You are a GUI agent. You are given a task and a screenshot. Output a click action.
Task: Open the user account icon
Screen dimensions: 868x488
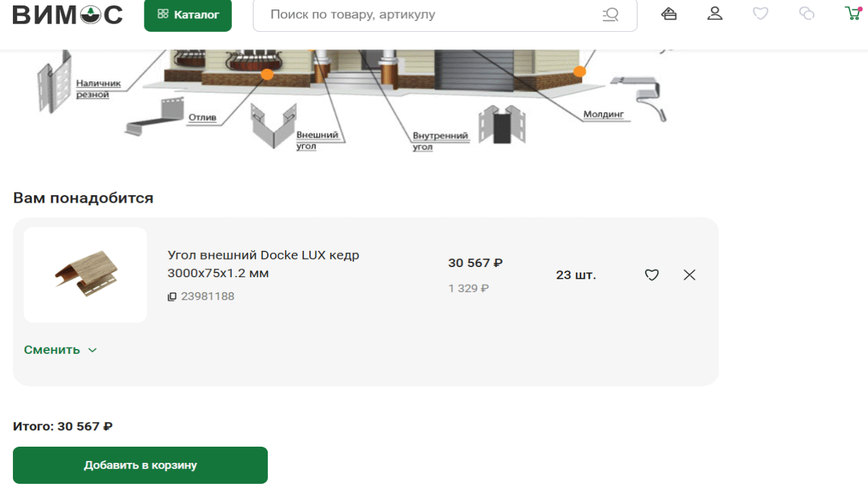pos(715,14)
